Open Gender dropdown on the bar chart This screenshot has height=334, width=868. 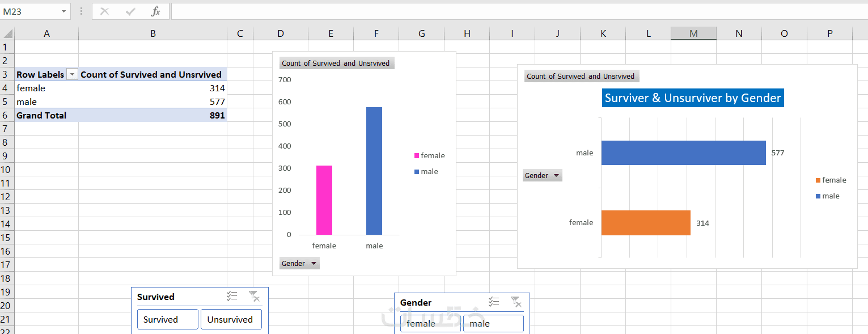(x=543, y=176)
